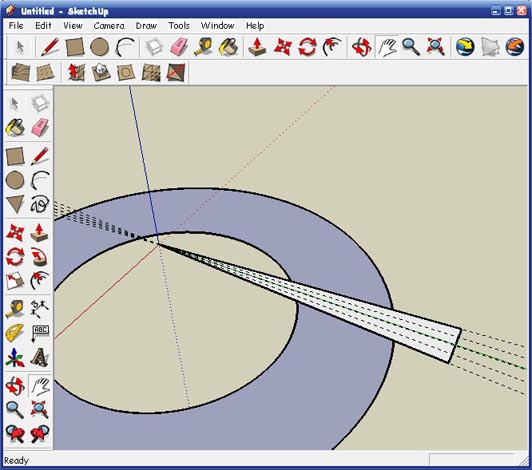
Task: Click Zoom Extents in top toolbar
Action: point(436,47)
